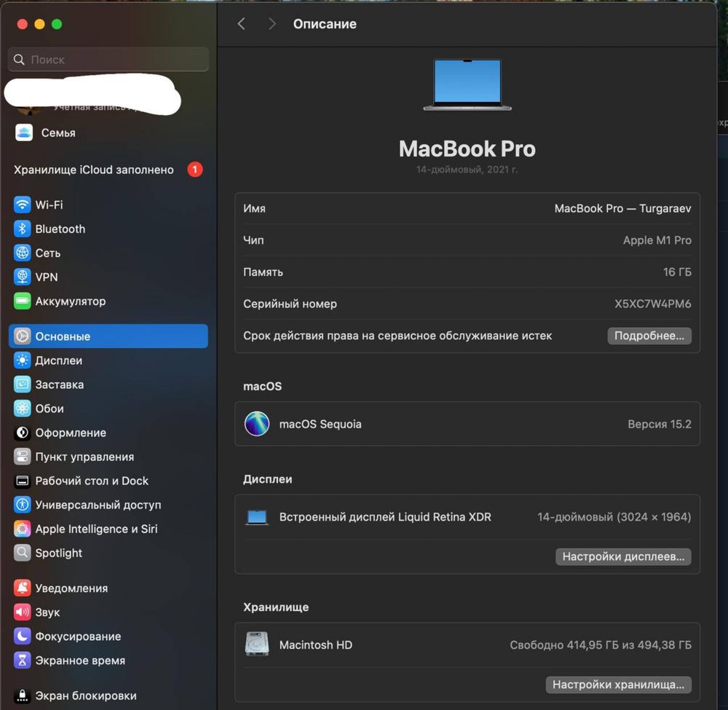The height and width of the screenshot is (710, 728).
Task: Open the Обои flower icon
Action: coord(23,409)
